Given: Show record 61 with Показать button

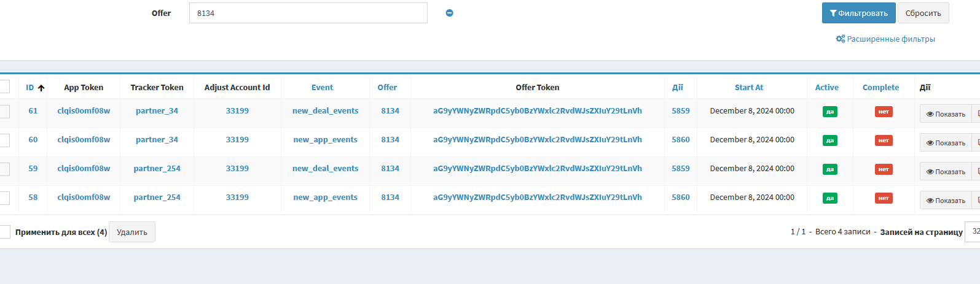Looking at the screenshot, I should click(x=946, y=114).
